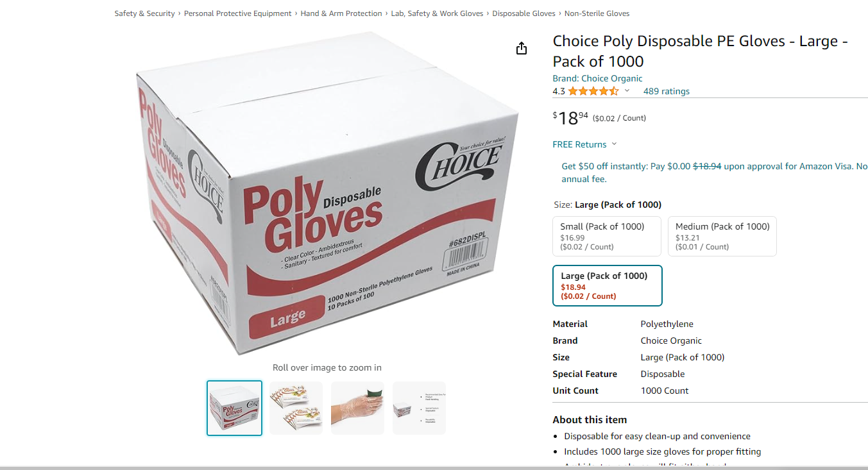
Task: Select the glove packs thumbnail
Action: (296, 408)
